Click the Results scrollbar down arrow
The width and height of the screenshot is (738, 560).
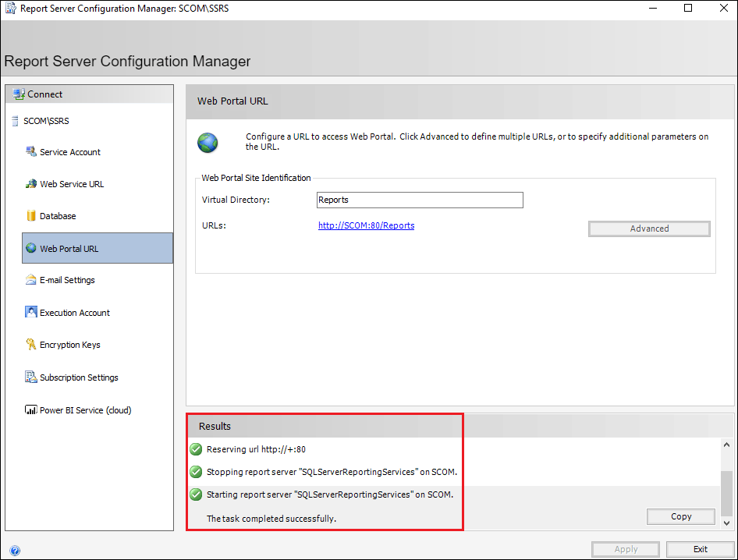click(x=727, y=523)
